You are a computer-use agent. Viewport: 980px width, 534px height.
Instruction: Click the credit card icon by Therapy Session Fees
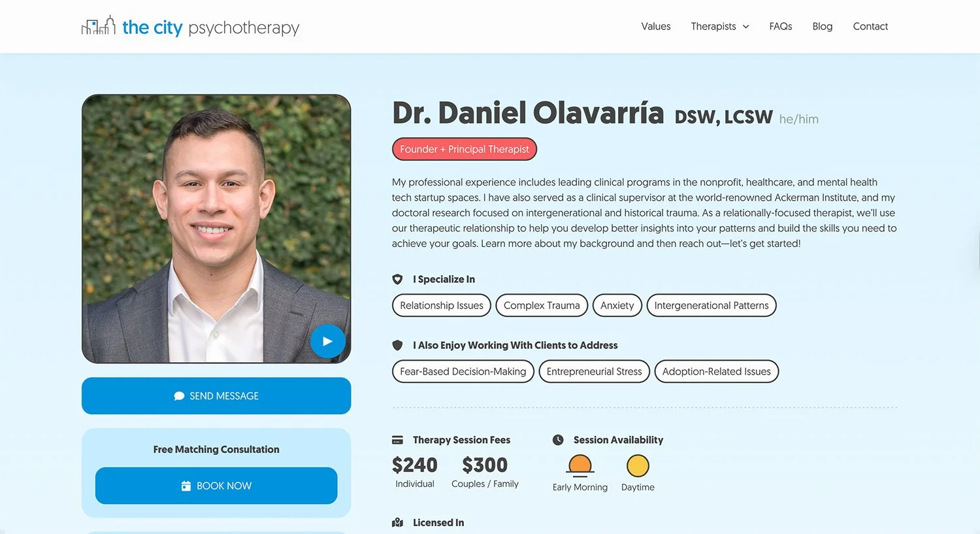pos(397,440)
